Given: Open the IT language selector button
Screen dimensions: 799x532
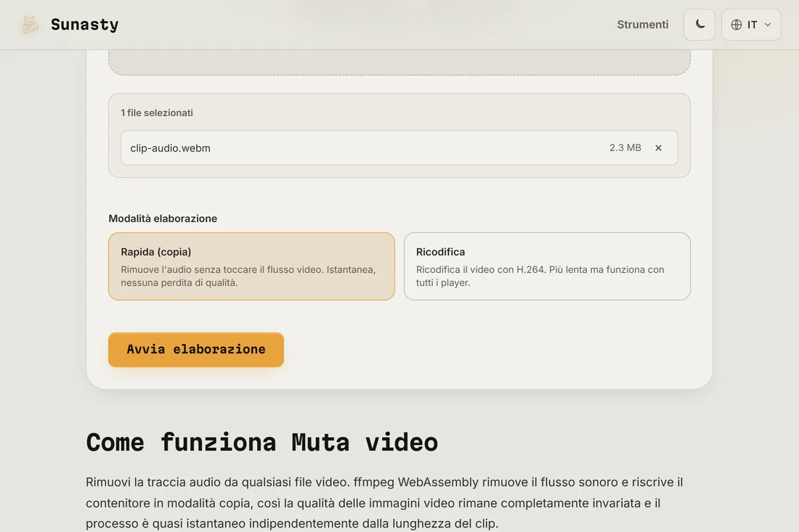Looking at the screenshot, I should [x=751, y=25].
